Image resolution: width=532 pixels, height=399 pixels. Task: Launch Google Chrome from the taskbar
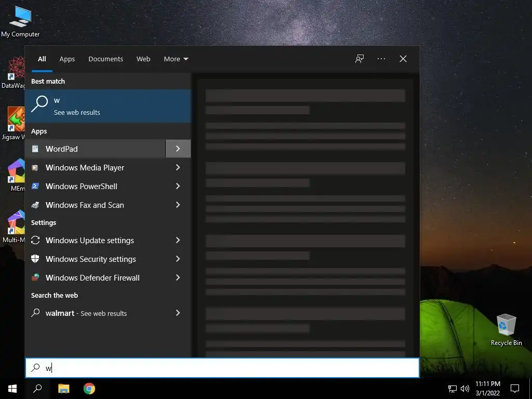pyautogui.click(x=89, y=389)
